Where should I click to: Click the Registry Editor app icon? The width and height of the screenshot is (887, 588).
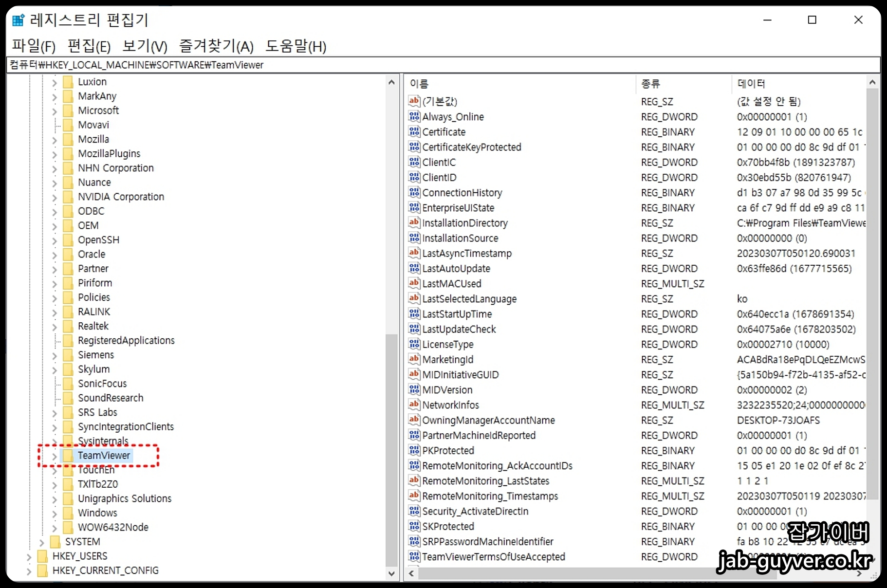click(x=18, y=20)
